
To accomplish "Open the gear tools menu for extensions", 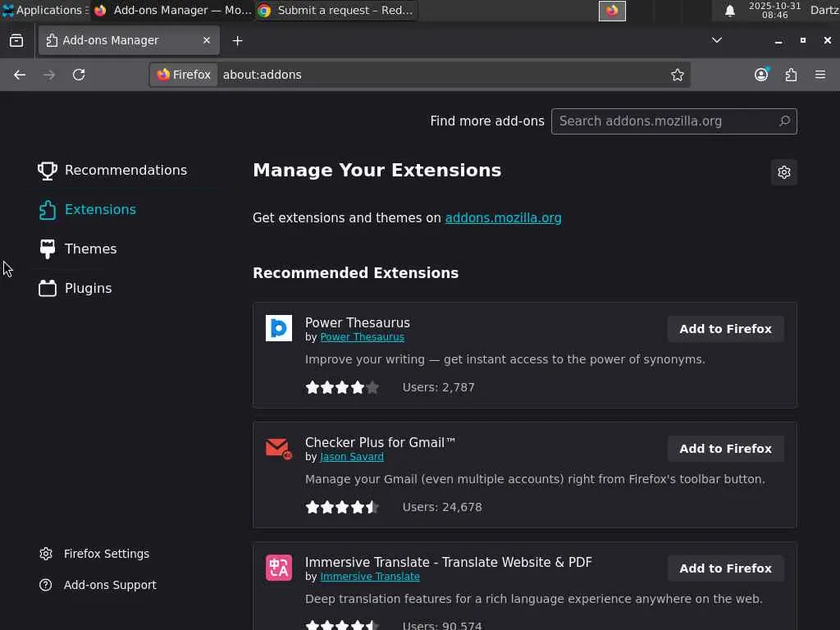I will 784,172.
